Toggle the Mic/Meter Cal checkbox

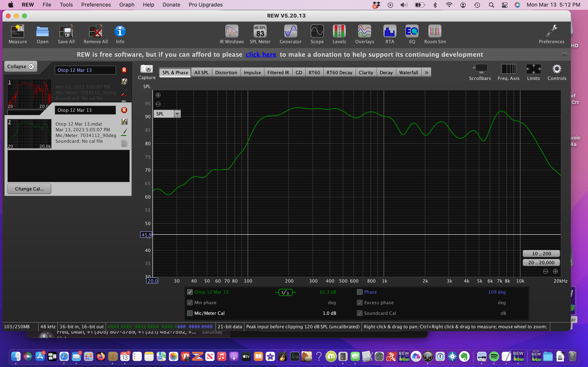(190, 313)
